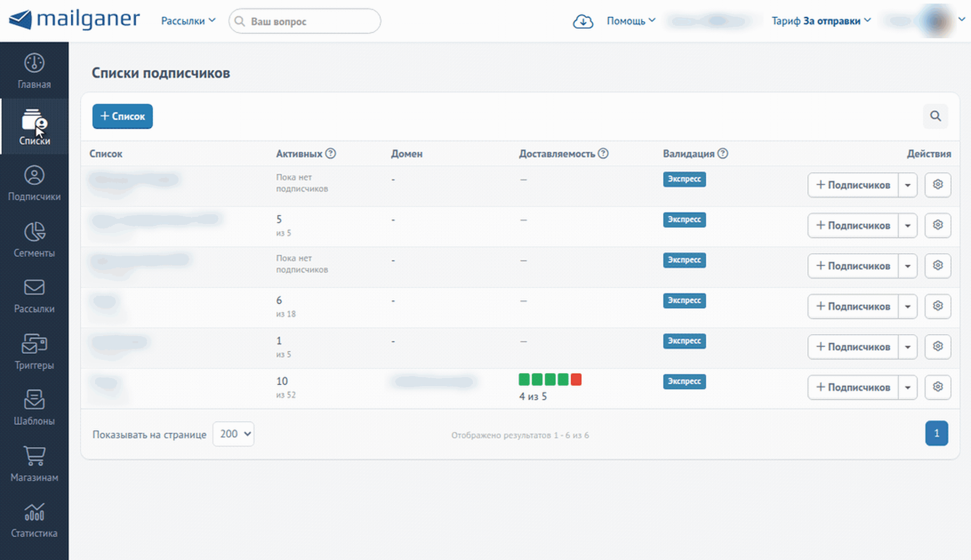Click the Список column header
Screen dimensions: 971x560
(x=106, y=154)
